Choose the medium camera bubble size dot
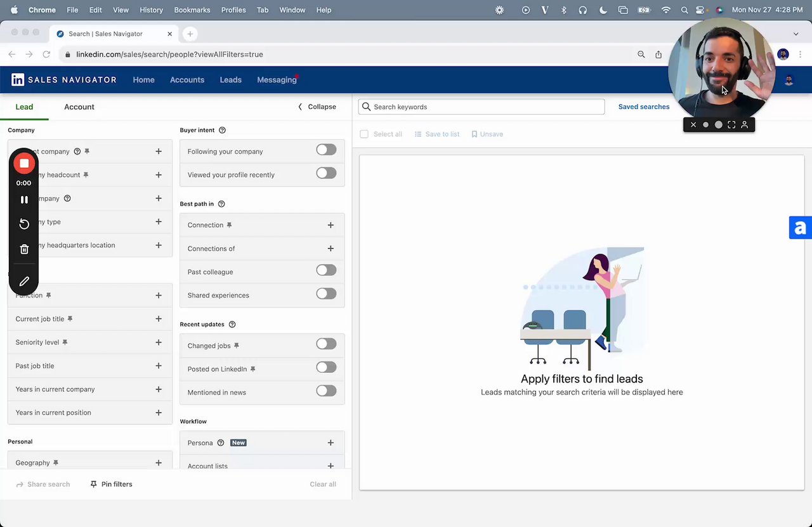 pyautogui.click(x=718, y=125)
